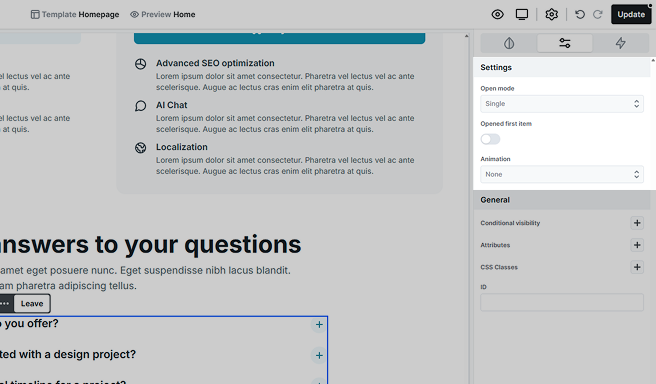656x384 pixels.
Task: Click the preview eye icon in the top bar
Action: tap(497, 15)
